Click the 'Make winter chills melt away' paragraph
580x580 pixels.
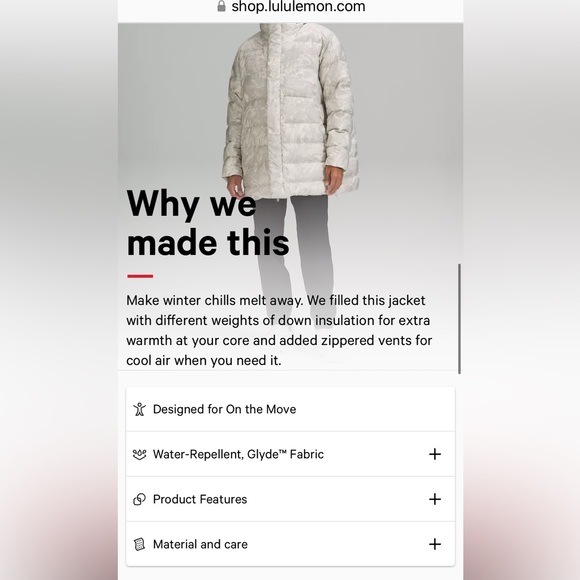tap(279, 330)
